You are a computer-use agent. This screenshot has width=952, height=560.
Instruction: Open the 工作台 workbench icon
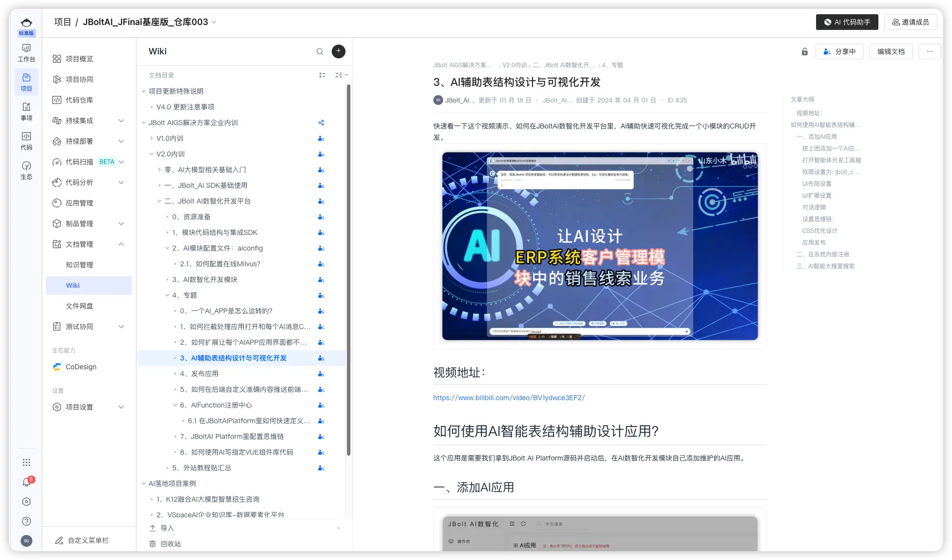click(26, 52)
